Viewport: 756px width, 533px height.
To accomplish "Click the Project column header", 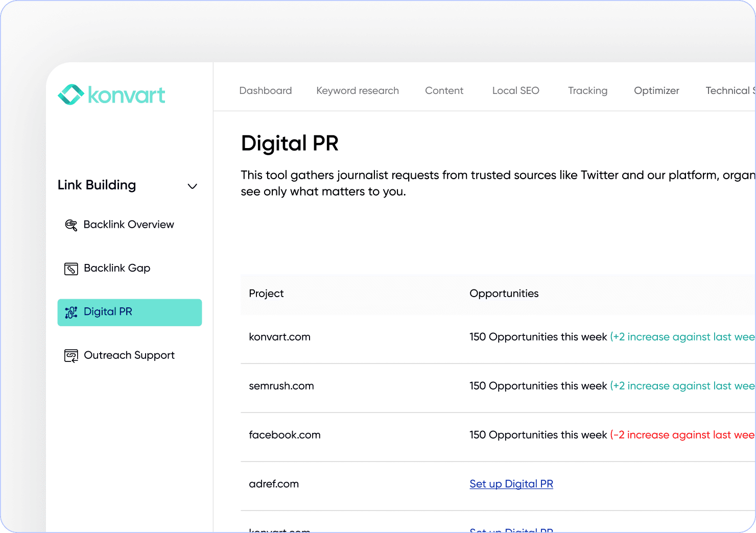I will [266, 294].
